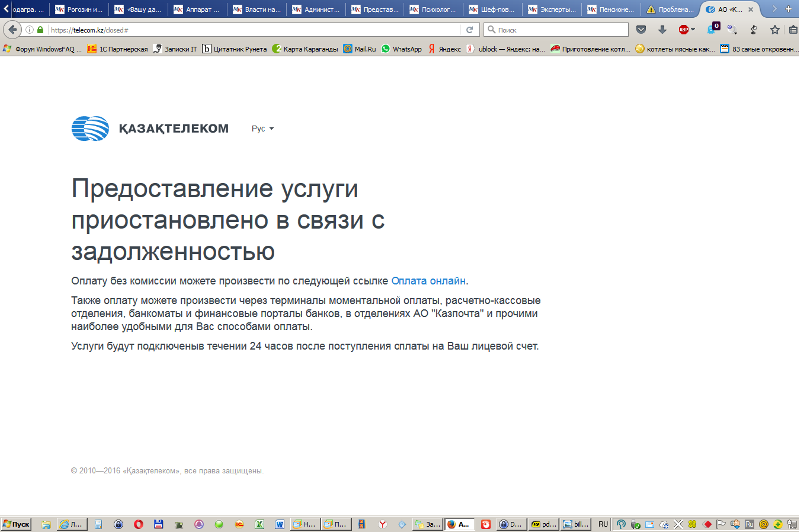Switch to the Проблема warning tab
This screenshot has width=799, height=532.
click(x=670, y=9)
